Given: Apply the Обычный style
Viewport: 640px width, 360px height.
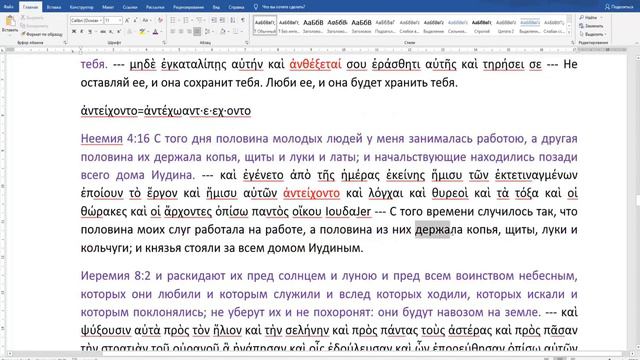Looking at the screenshot, I should 265,25.
